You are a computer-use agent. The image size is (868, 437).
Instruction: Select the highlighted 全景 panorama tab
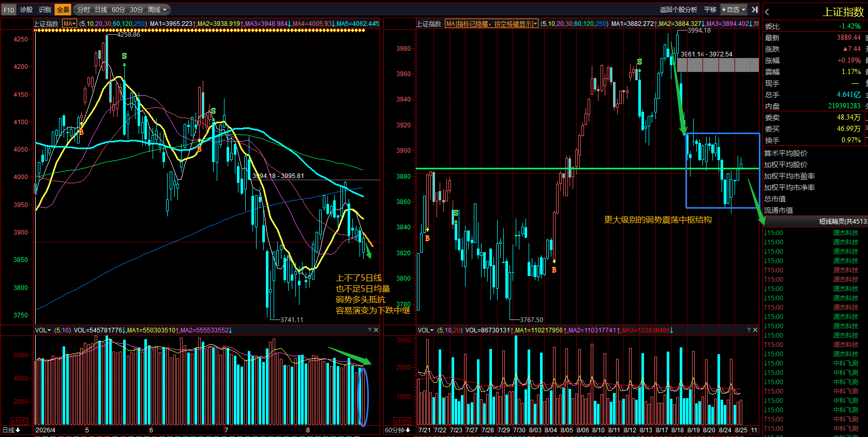tap(63, 10)
